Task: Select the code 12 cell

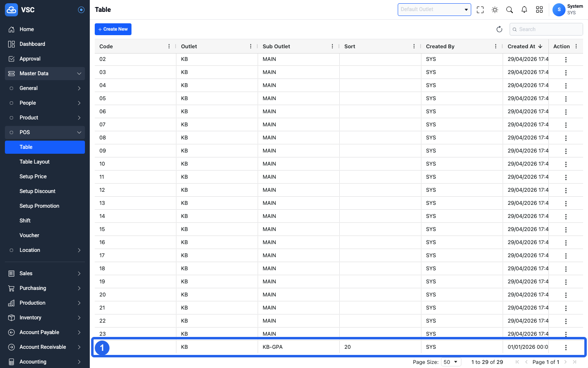Action: click(136, 190)
